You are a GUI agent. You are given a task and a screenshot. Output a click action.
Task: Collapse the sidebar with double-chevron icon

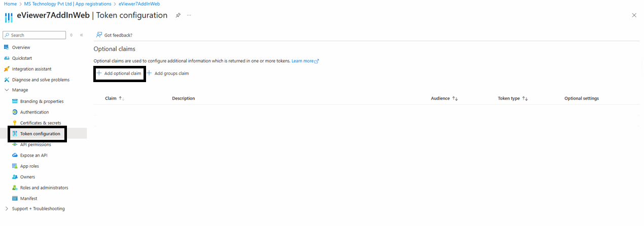(81, 35)
